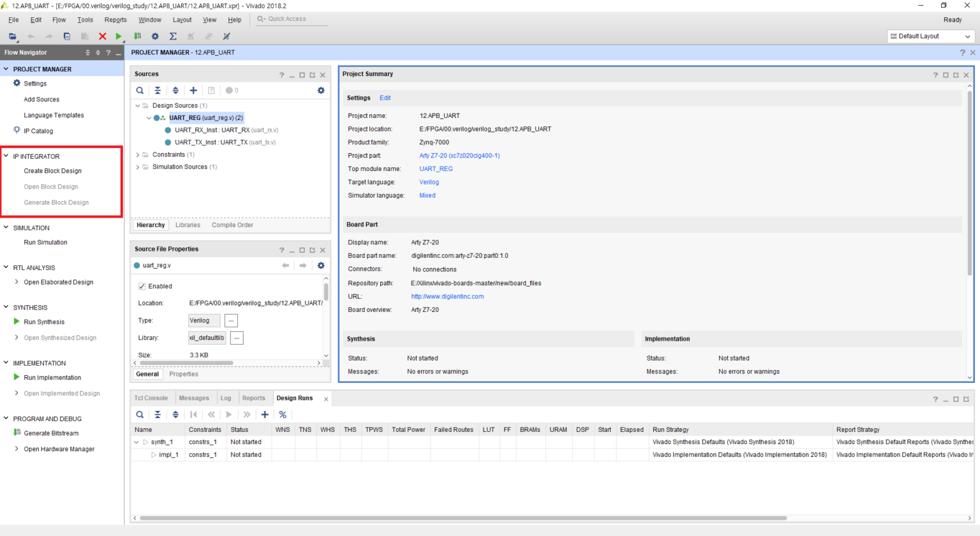Click the percent icon in Design Runs toolbar

pyautogui.click(x=283, y=415)
